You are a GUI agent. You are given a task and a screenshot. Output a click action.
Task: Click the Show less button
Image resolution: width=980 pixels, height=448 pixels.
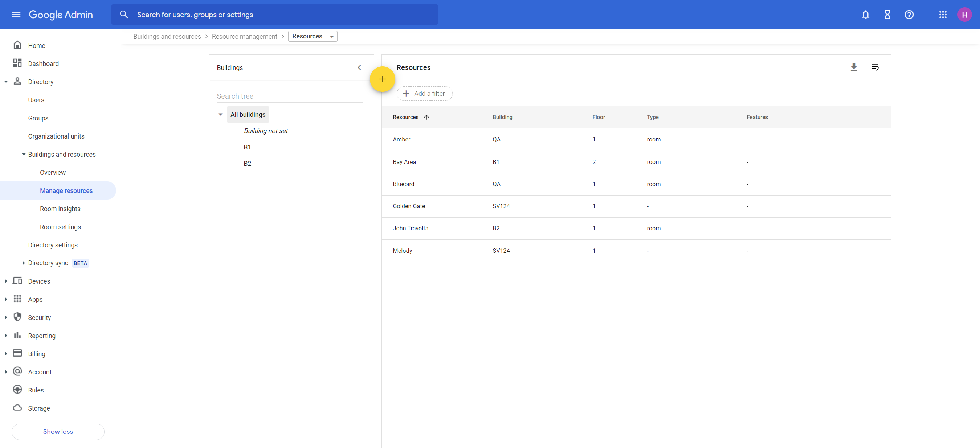pyautogui.click(x=57, y=432)
